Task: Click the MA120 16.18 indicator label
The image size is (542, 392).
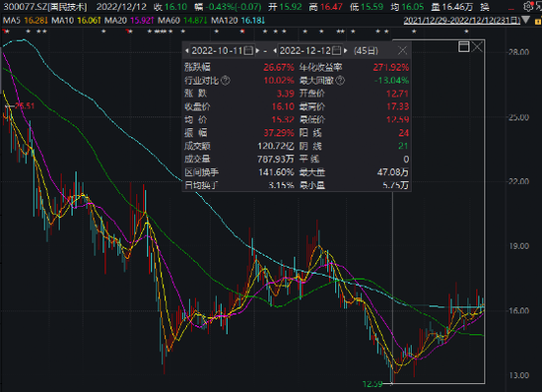Action: tap(237, 21)
